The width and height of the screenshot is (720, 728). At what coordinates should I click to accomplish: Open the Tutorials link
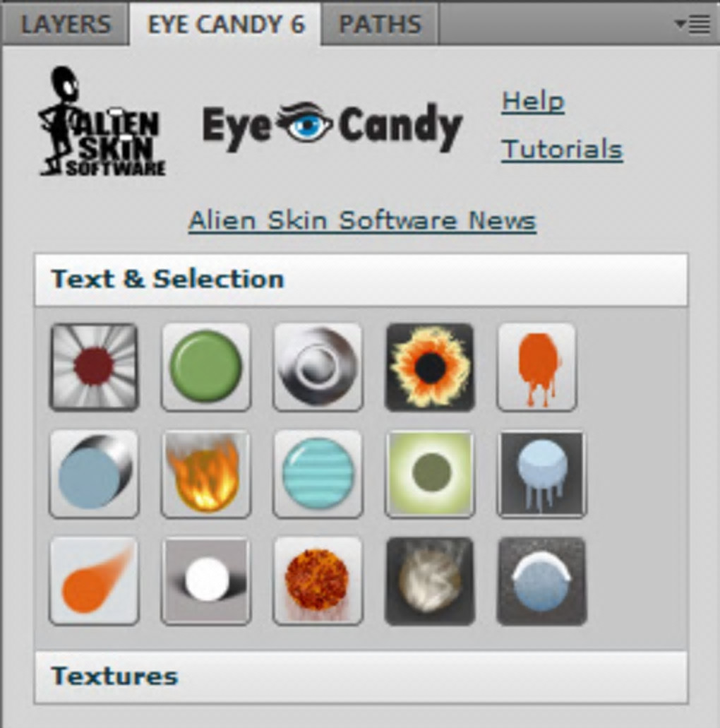click(562, 150)
